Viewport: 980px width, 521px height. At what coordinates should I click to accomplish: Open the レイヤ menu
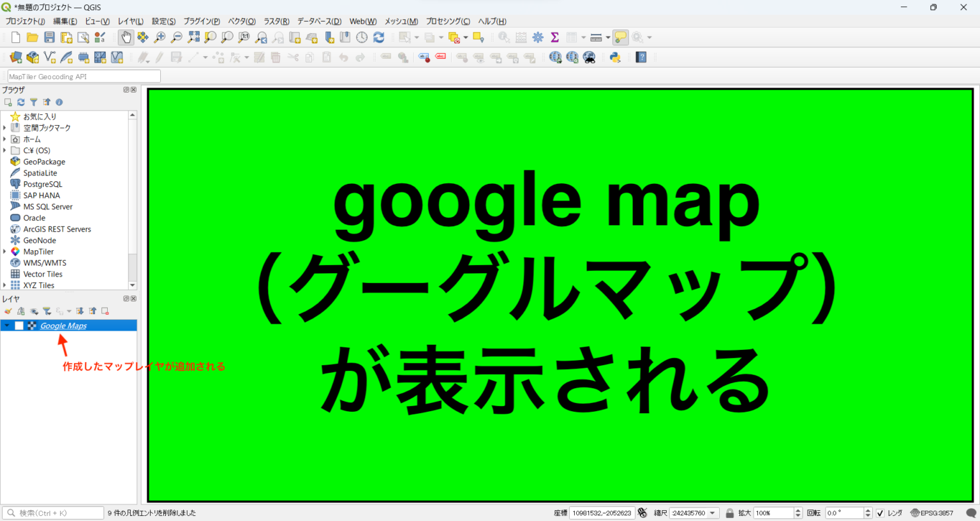pyautogui.click(x=130, y=21)
